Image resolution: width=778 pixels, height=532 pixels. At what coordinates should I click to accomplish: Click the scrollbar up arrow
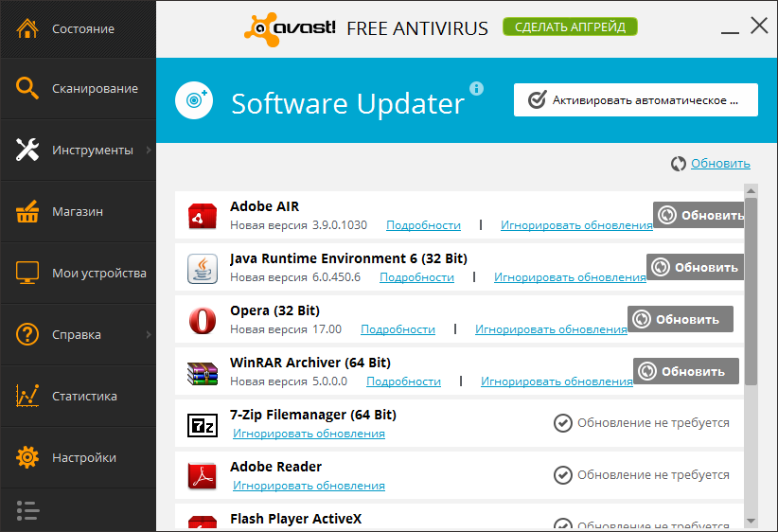tap(751, 190)
